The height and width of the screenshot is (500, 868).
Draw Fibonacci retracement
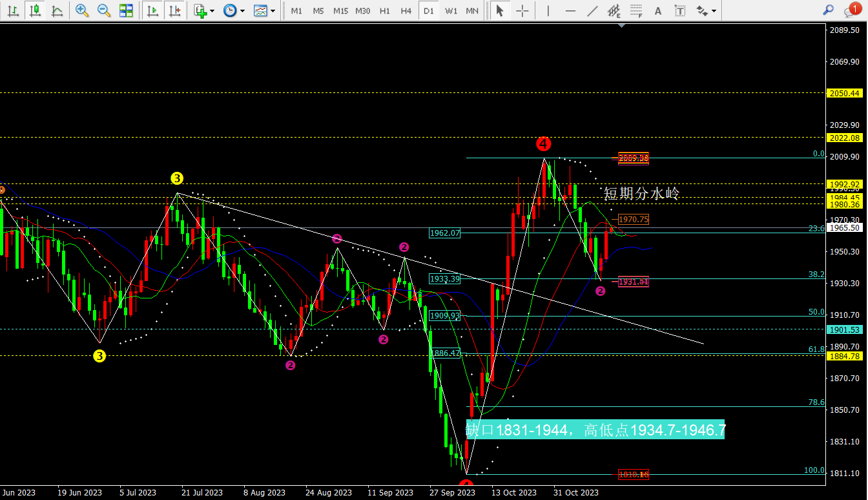pos(636,10)
